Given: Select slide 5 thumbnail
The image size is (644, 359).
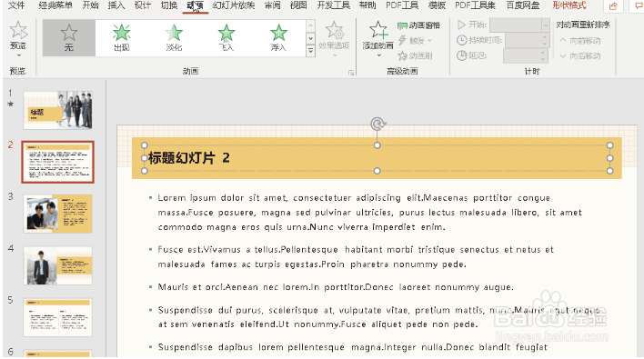Looking at the screenshot, I should [57, 317].
